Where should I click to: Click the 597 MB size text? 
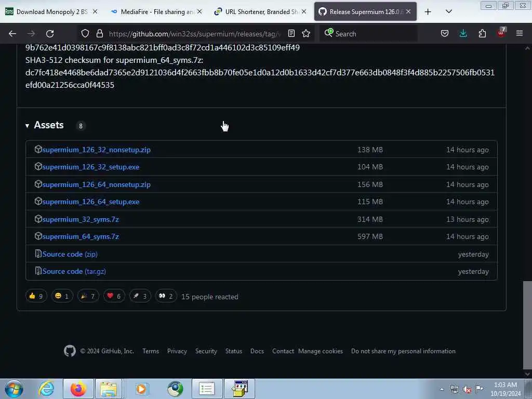click(370, 237)
